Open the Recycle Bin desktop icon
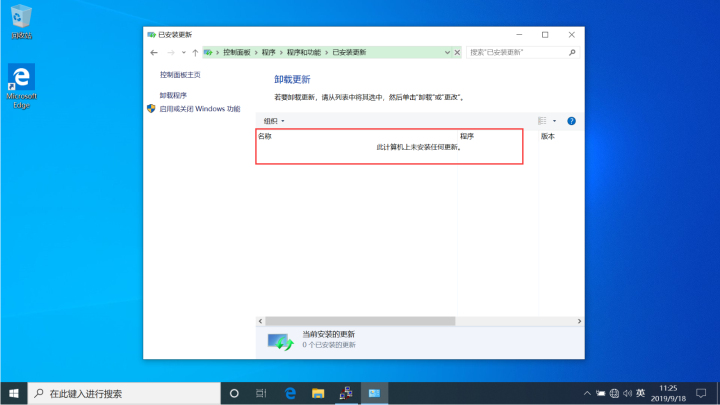Screen dimensions: 720x405 (x=21, y=21)
